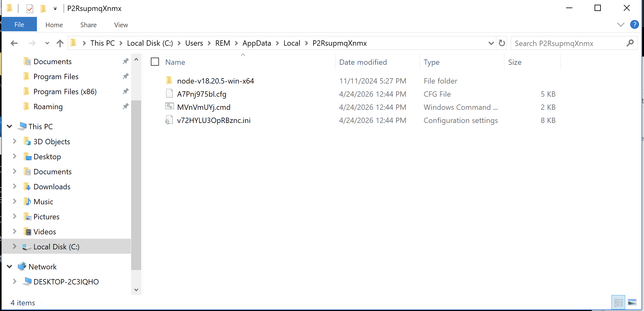Screen dimensions: 644x311
Task: Go up one folder level
Action: pyautogui.click(x=60, y=43)
